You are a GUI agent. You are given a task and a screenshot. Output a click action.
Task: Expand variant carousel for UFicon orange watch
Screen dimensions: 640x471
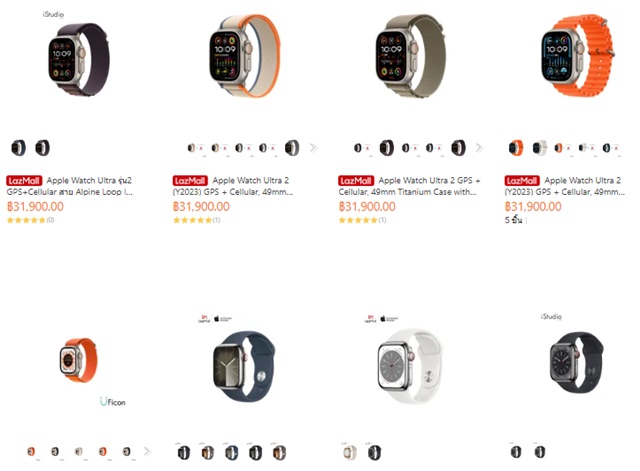click(x=147, y=452)
